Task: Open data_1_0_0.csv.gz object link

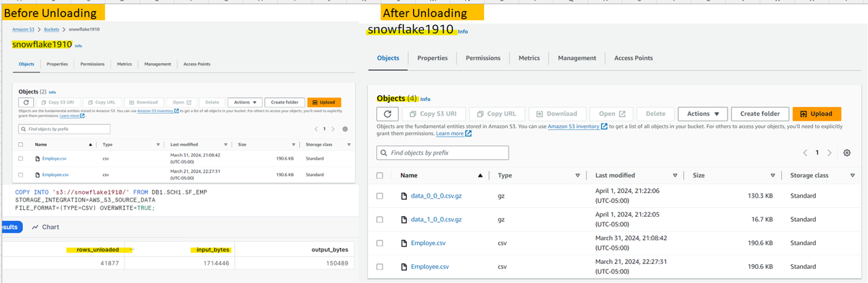Action: (x=436, y=219)
